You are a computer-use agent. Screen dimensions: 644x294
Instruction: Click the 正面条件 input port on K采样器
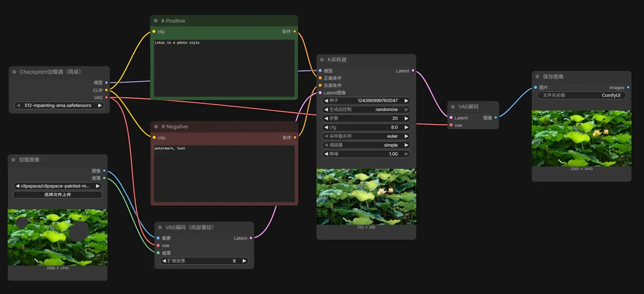(320, 78)
